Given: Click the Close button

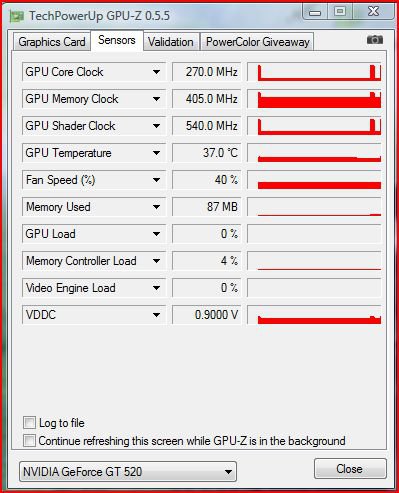Looking at the screenshot, I should click(x=350, y=469).
